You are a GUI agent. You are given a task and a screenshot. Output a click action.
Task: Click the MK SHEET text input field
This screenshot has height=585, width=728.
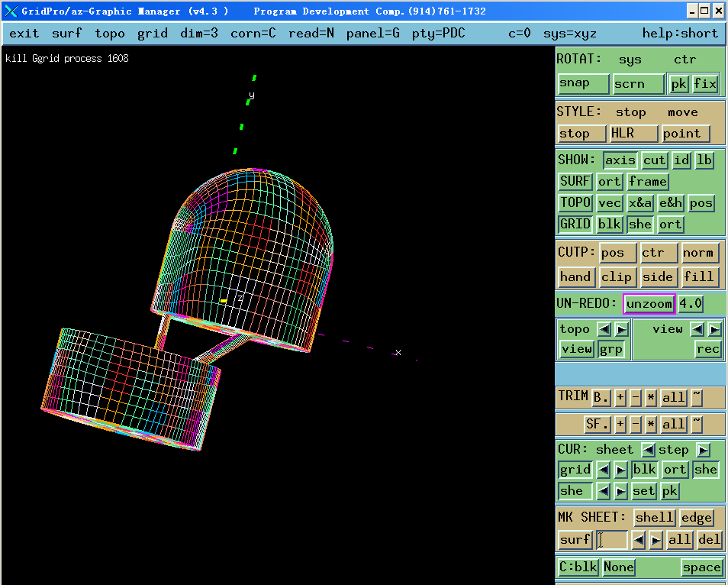[x=612, y=540]
